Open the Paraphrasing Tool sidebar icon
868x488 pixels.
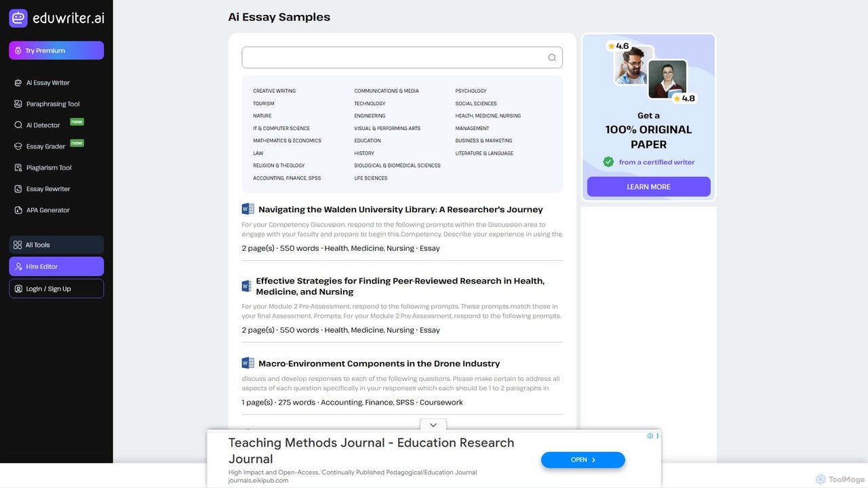point(19,104)
